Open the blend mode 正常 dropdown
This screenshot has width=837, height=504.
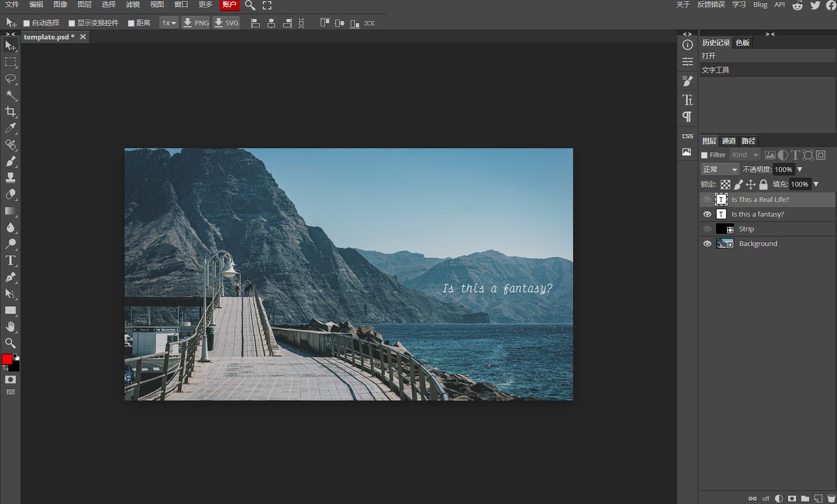click(720, 169)
